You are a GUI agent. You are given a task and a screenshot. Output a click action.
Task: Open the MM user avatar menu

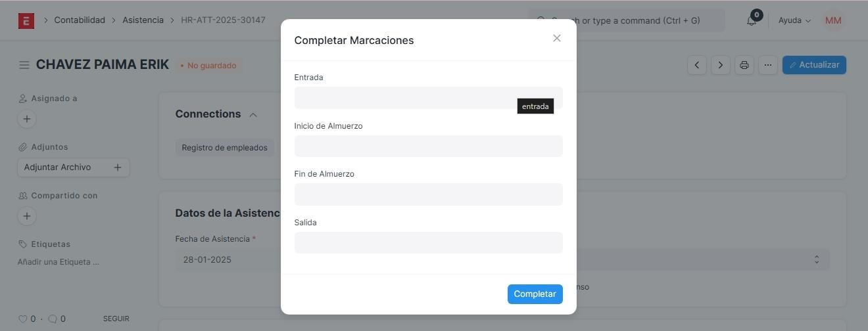832,20
